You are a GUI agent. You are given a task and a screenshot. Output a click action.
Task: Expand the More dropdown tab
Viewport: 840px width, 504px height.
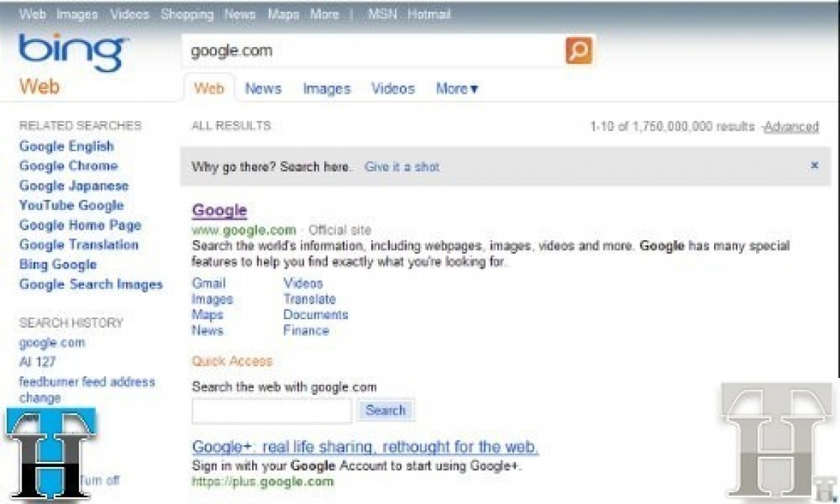pyautogui.click(x=456, y=88)
